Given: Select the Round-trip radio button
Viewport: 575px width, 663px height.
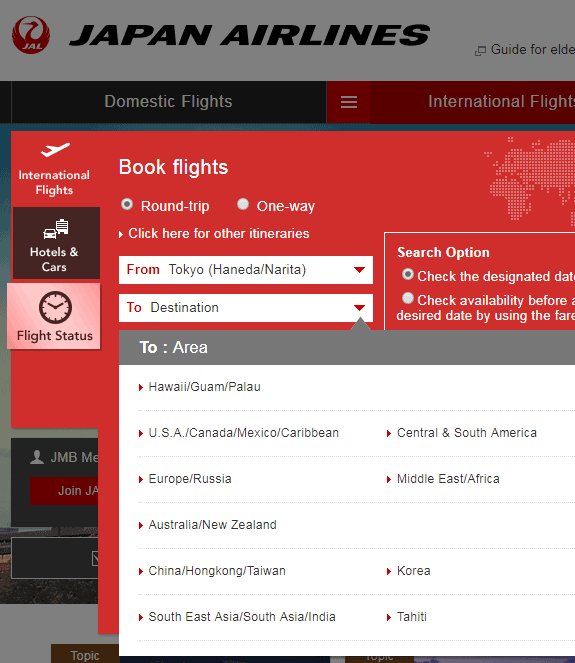Looking at the screenshot, I should pyautogui.click(x=127, y=205).
